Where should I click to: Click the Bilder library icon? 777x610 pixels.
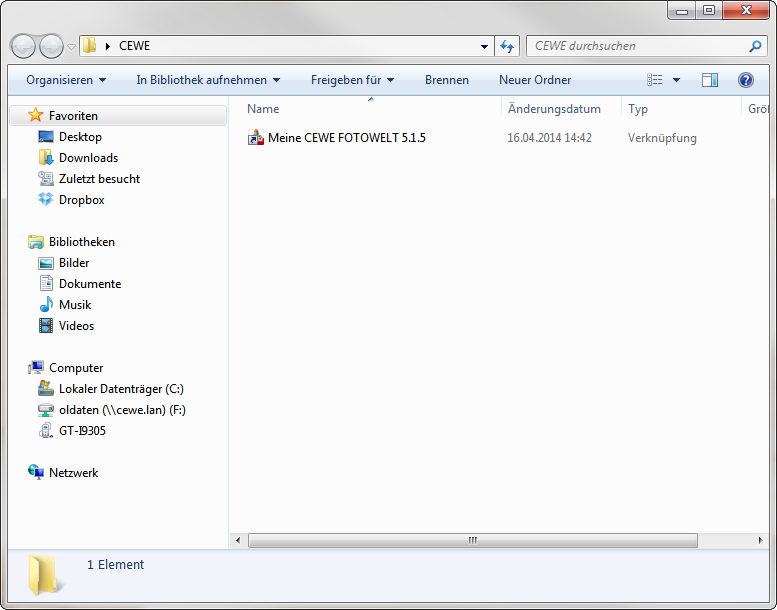pos(46,263)
